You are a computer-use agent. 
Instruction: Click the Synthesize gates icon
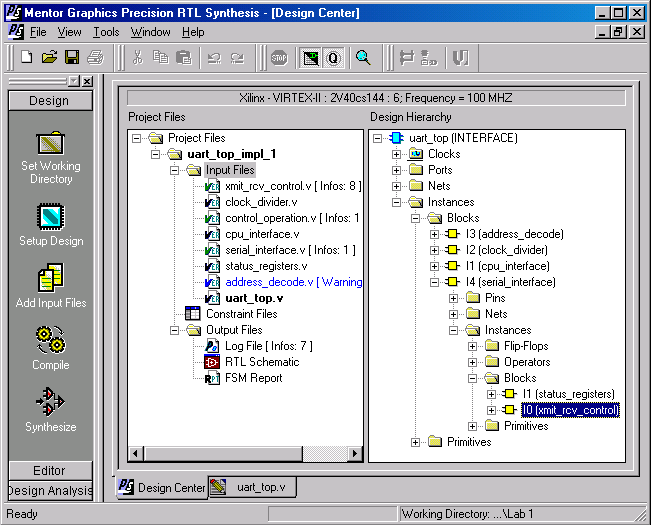[x=51, y=402]
